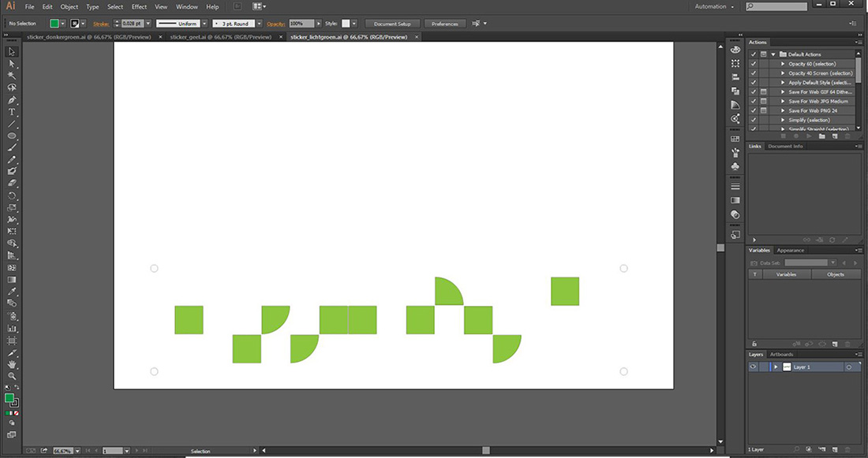Open the Pathfinder panel icon
This screenshot has height=458, width=868.
point(735,91)
